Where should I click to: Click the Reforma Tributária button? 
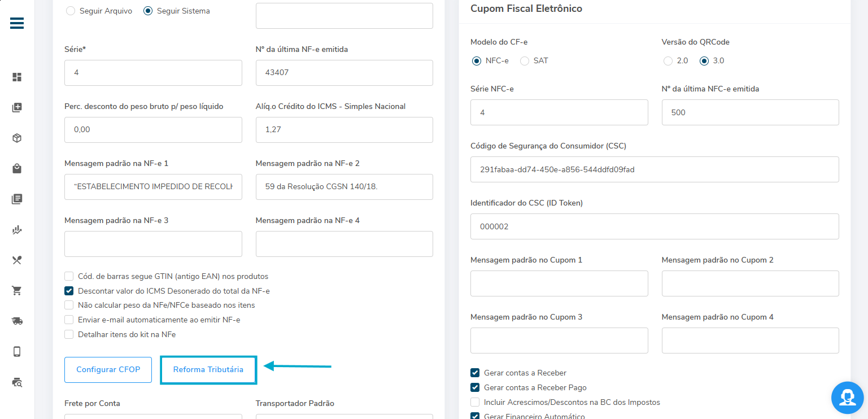click(x=208, y=370)
